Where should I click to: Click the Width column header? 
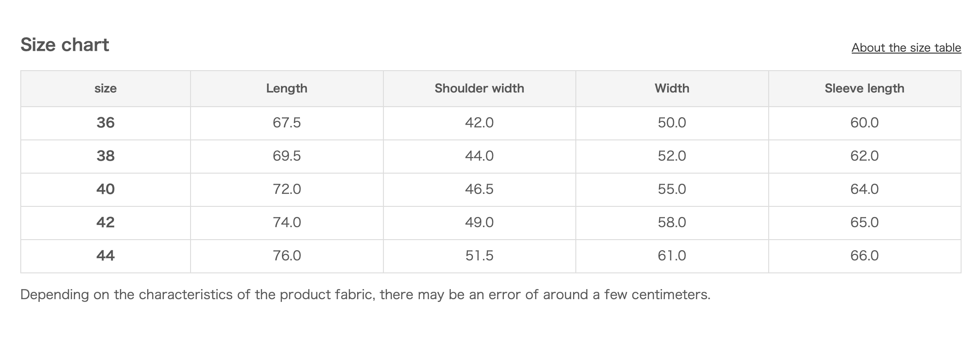671,88
